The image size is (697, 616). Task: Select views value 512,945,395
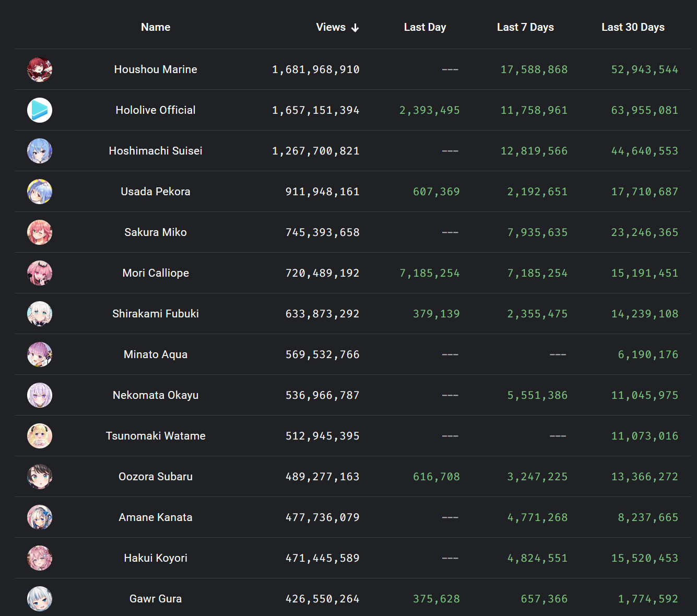323,436
